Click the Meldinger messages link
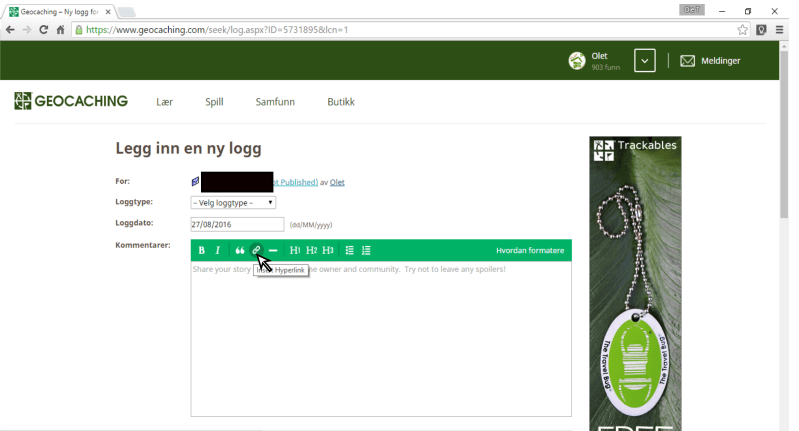799x431 pixels. pyautogui.click(x=721, y=61)
